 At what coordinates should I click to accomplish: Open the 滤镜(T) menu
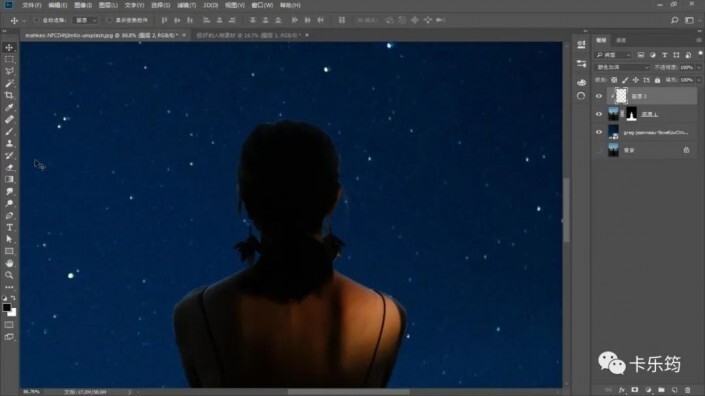pyautogui.click(x=186, y=5)
